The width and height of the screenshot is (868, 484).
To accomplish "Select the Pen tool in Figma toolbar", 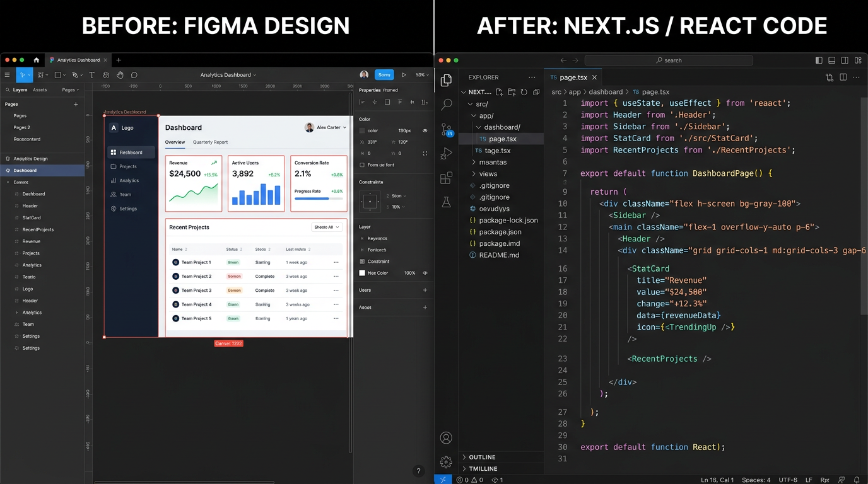I will 76,75.
